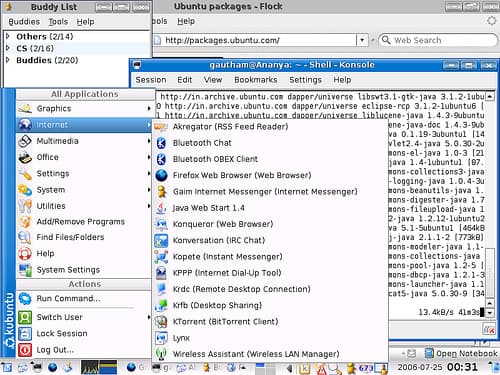Open Krdc Remote Desktop Connection
This screenshot has height=375, width=500.
coord(270,289)
